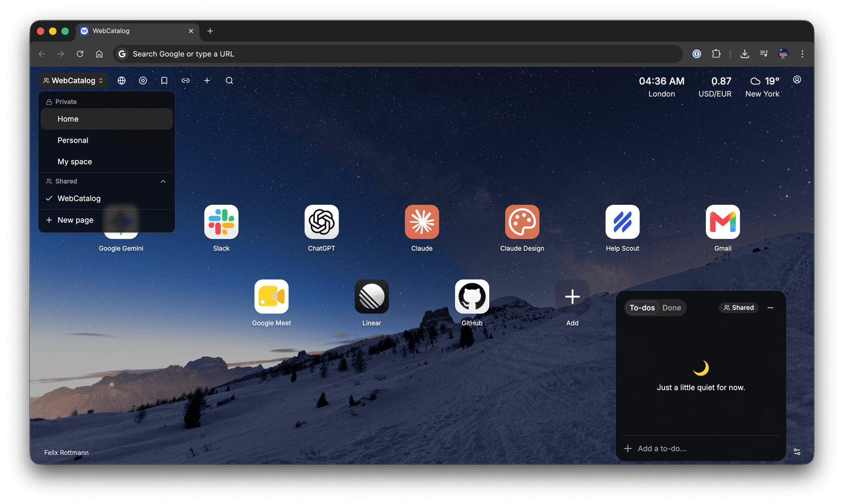
Task: Select My space page in menu
Action: [106, 161]
